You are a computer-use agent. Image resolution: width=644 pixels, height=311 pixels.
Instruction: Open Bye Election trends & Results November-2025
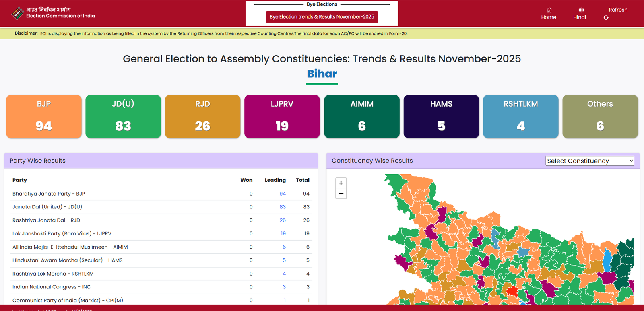coord(322,17)
